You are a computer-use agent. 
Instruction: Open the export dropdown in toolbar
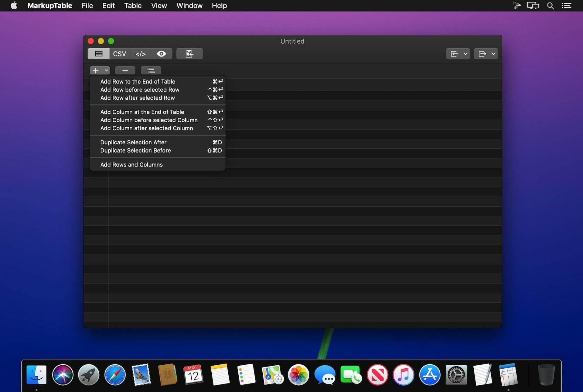(486, 54)
